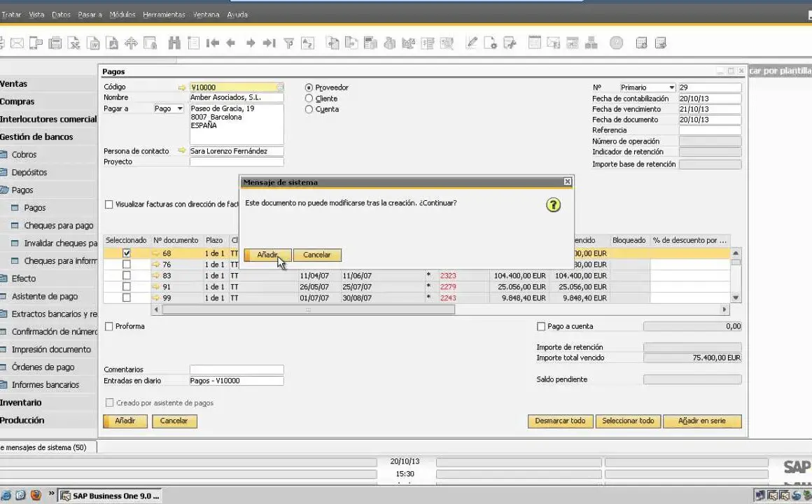Expand the Compras module in sidebar
Screen dimensions: 812x504
(x=17, y=101)
